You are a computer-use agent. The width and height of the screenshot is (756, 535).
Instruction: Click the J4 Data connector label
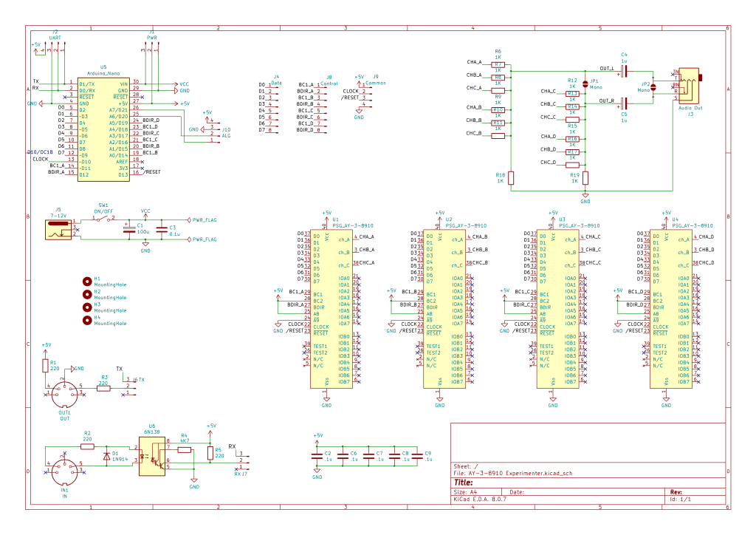(275, 77)
